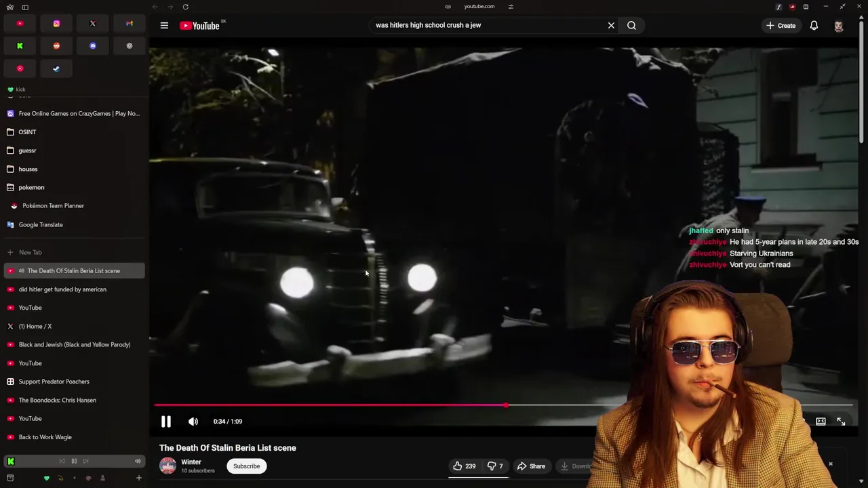Switch to the (1) Home / X tab
Image resolution: width=868 pixels, height=488 pixels.
tap(74, 327)
